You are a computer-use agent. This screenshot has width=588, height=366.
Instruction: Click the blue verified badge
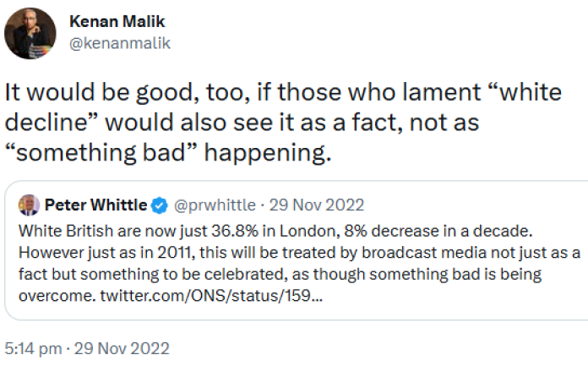160,205
